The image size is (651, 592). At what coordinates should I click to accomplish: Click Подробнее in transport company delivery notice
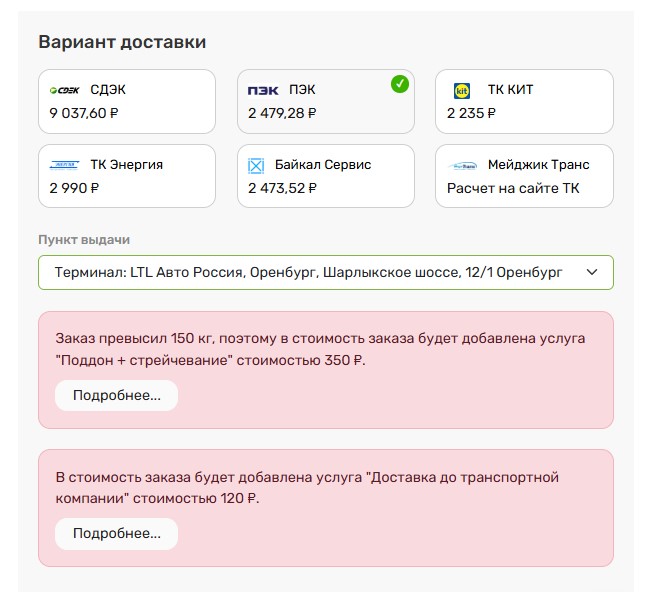click(x=117, y=533)
